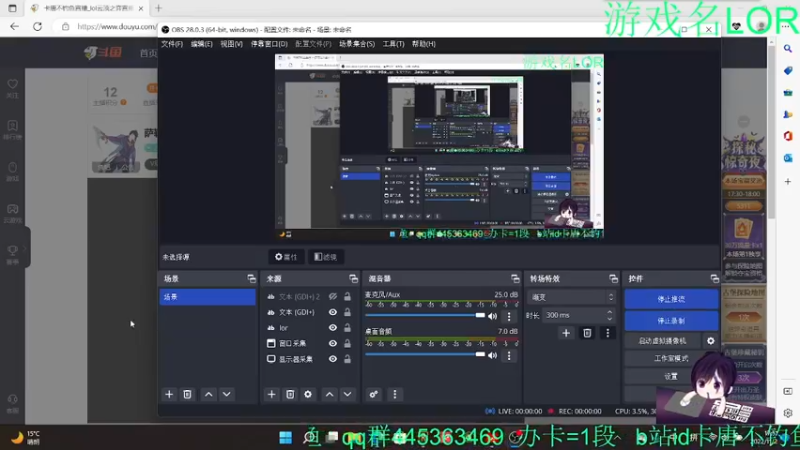The width and height of the screenshot is (800, 450).
Task: Hide the lor source
Action: 333,328
